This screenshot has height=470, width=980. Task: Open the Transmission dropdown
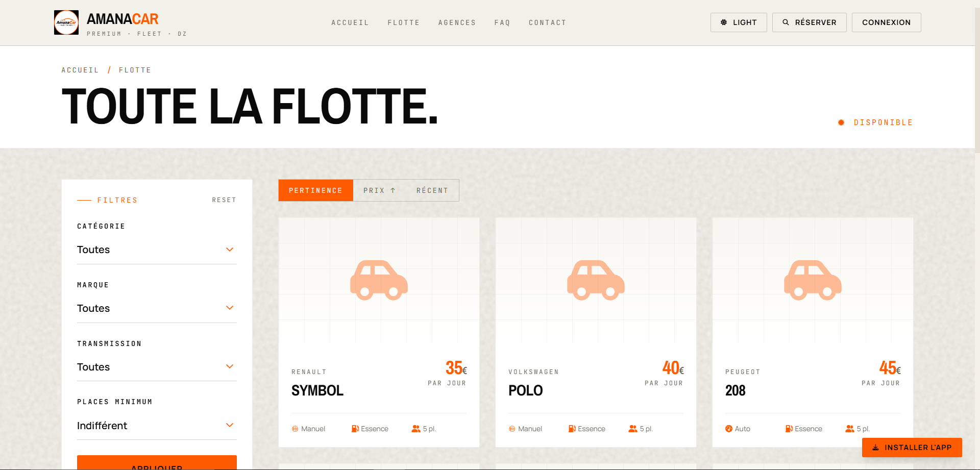(157, 367)
